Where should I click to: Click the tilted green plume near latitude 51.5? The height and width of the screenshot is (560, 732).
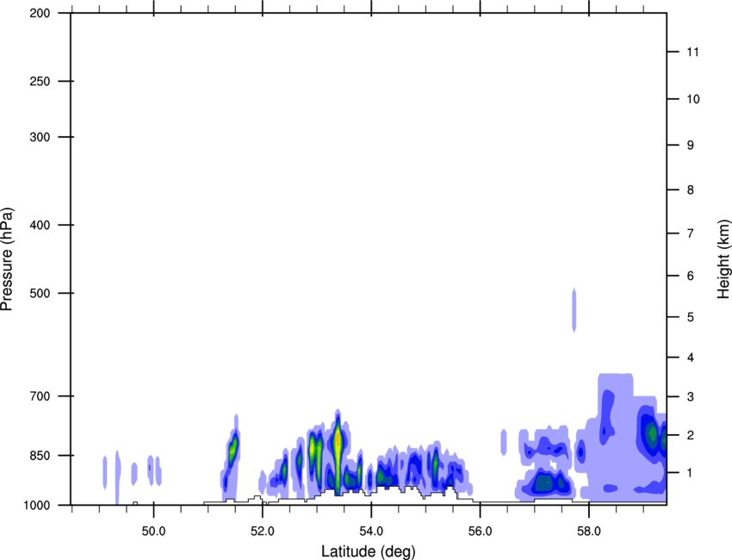click(x=233, y=450)
